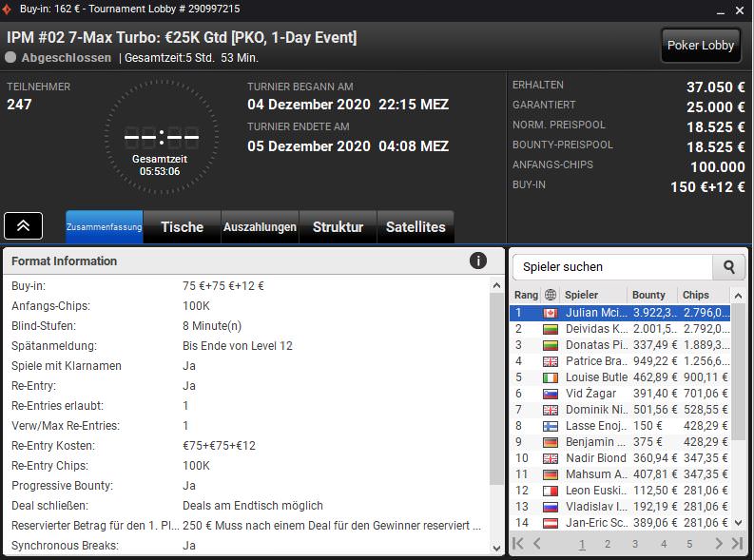Click the info icon in Format Information header
The height and width of the screenshot is (560, 754).
point(477,261)
